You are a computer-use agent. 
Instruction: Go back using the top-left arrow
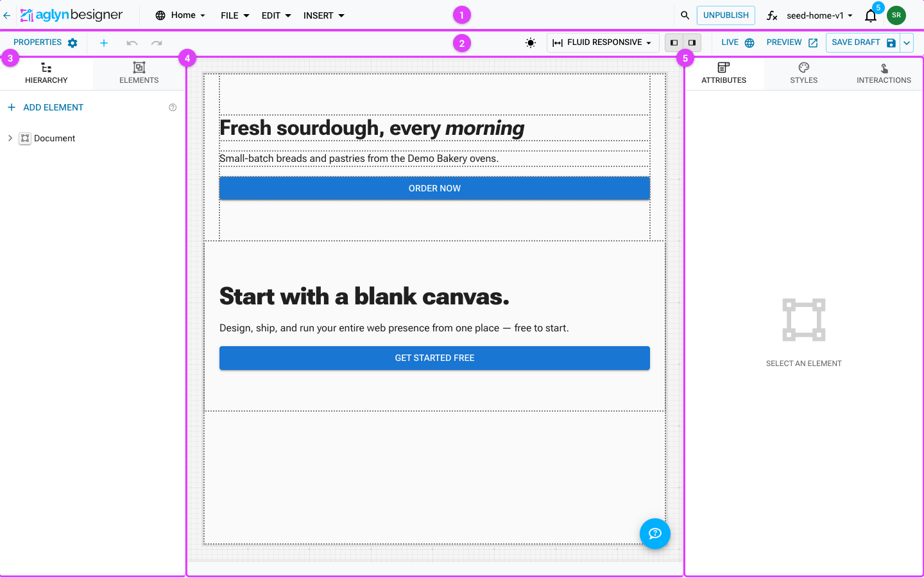[7, 15]
